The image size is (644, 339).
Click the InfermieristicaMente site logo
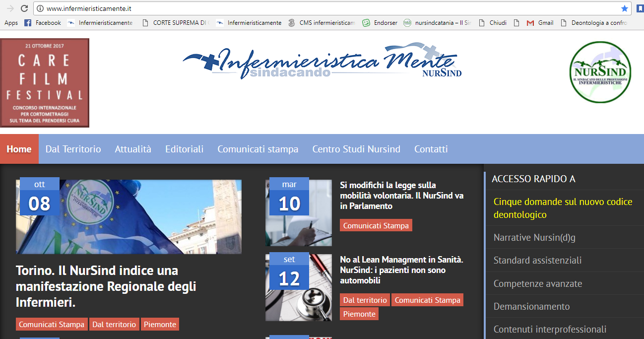pos(322,62)
